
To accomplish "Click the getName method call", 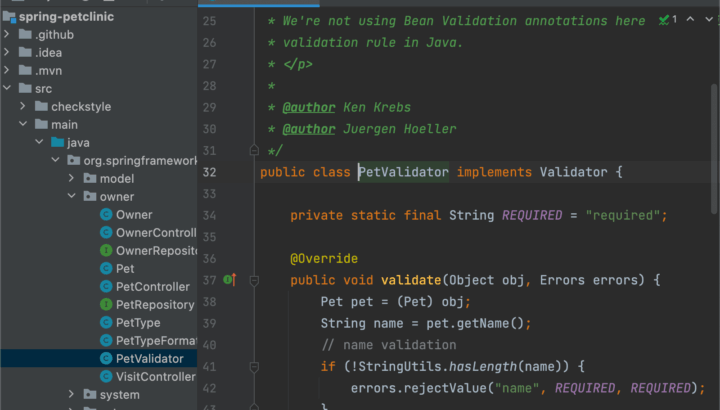I will pos(483,323).
